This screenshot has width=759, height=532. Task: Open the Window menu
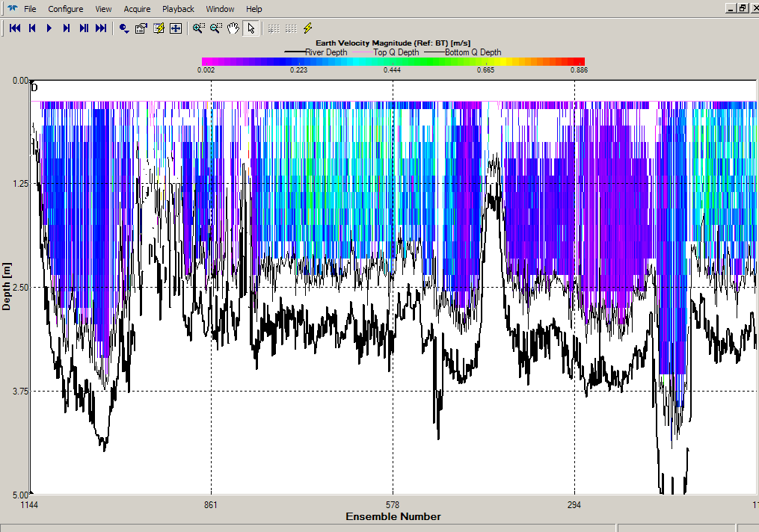click(221, 9)
